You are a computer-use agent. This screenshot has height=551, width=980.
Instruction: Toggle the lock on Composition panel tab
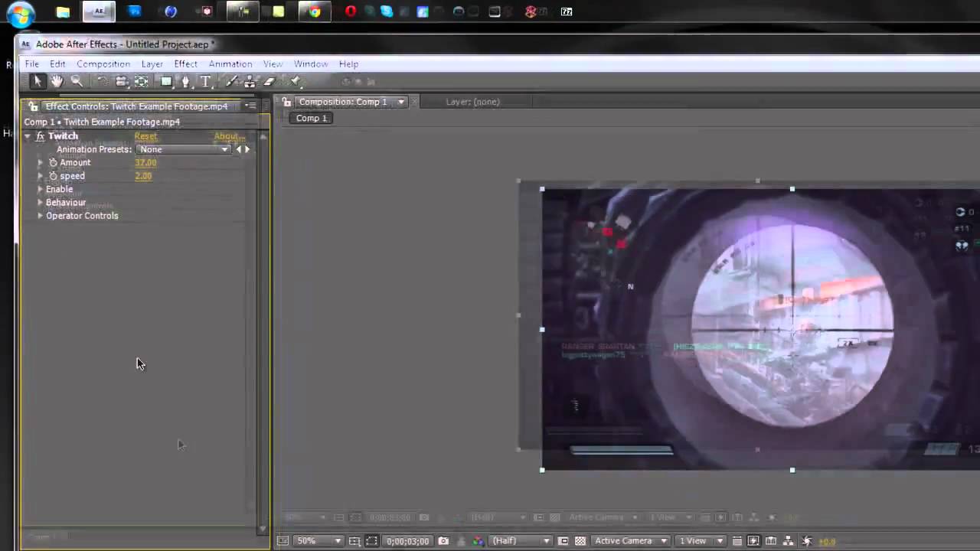[287, 102]
